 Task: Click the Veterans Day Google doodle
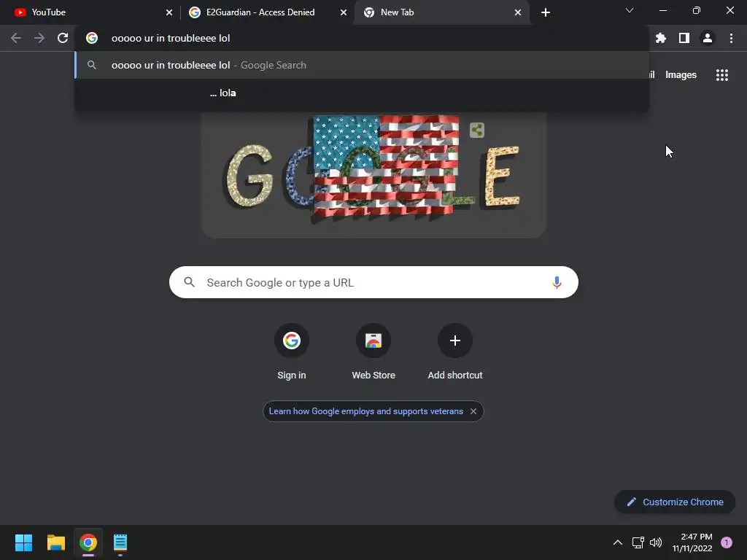pos(373,174)
